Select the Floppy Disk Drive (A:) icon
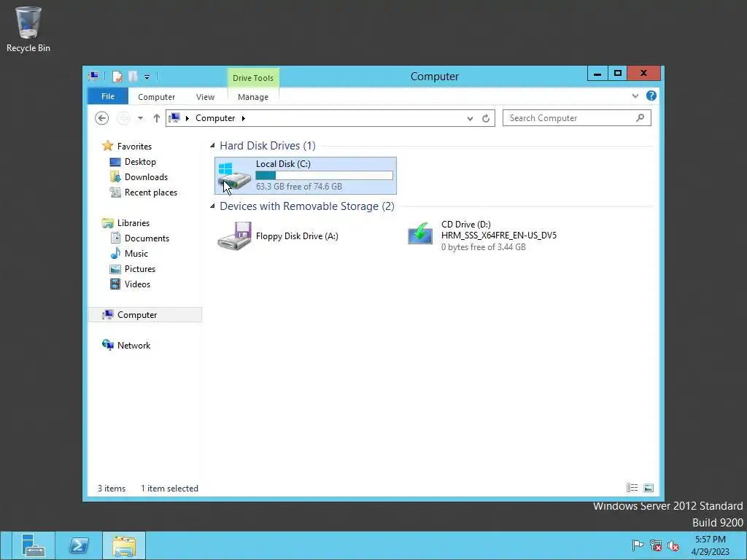Image resolution: width=747 pixels, height=560 pixels. (x=234, y=236)
